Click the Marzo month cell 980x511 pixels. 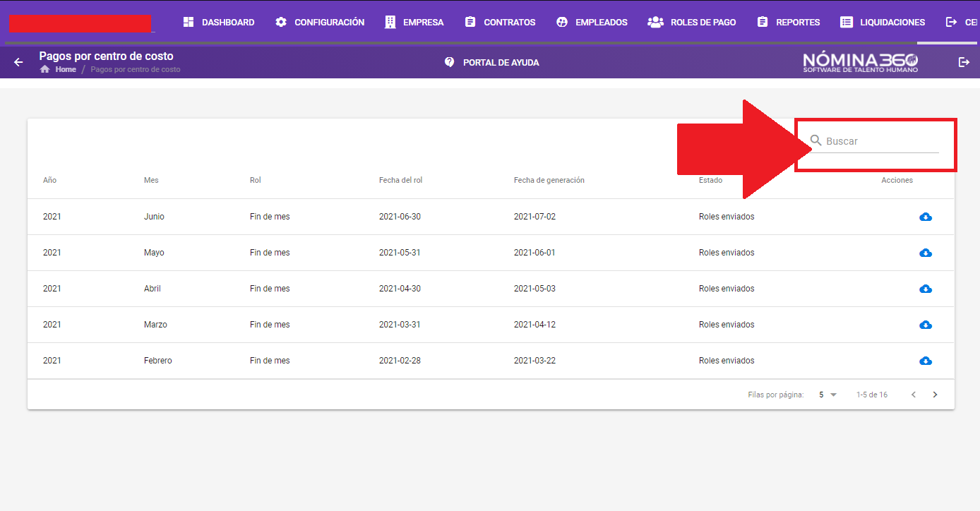(155, 325)
